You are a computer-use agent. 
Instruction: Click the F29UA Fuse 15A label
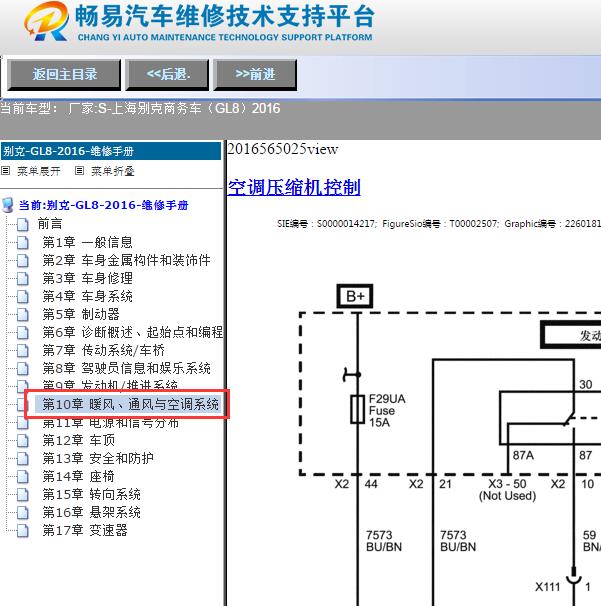pyautogui.click(x=387, y=410)
